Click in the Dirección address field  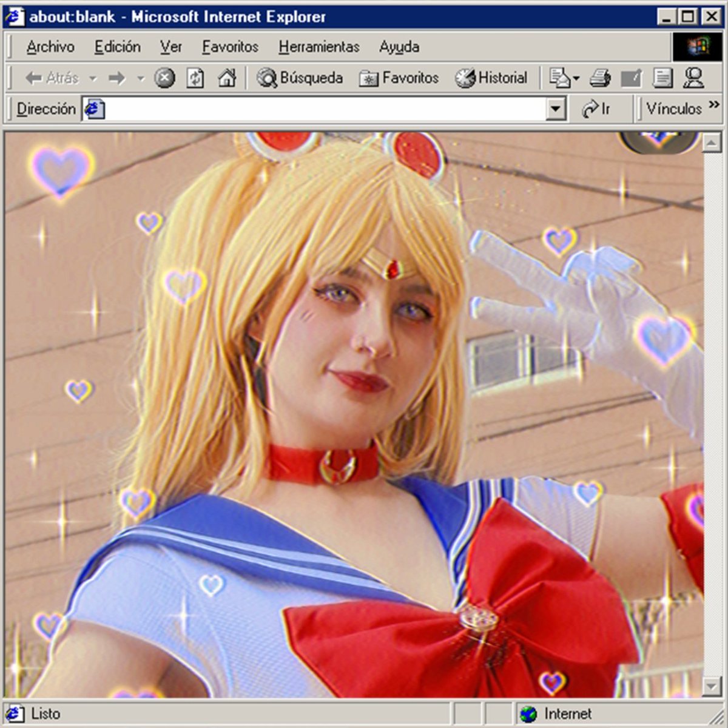[x=325, y=109]
